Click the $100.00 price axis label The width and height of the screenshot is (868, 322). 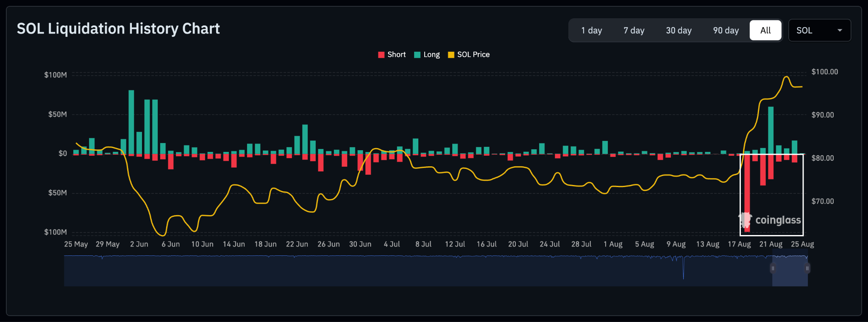point(825,72)
